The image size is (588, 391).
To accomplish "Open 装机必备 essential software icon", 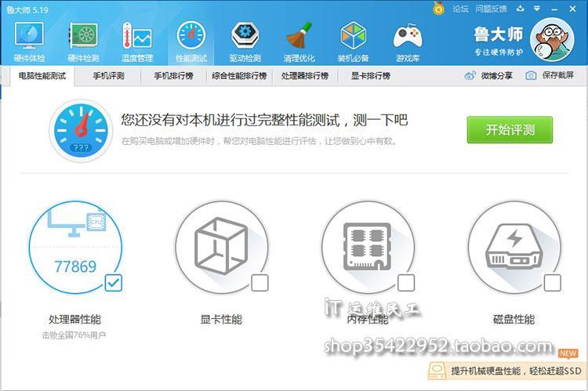I will (353, 41).
